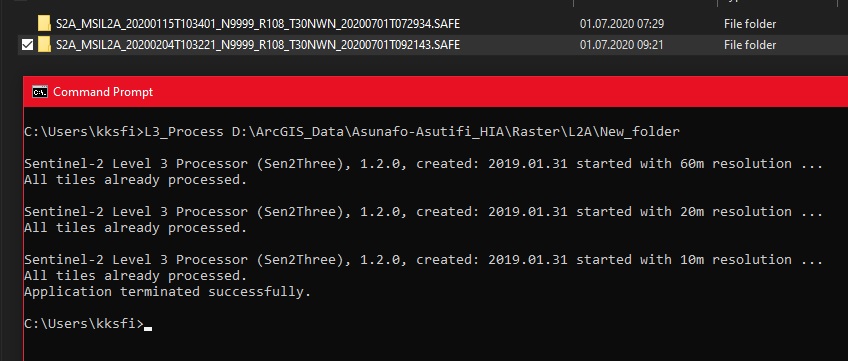This screenshot has width=848, height=361.
Task: Click the Command Prompt window title text
Action: pyautogui.click(x=103, y=92)
